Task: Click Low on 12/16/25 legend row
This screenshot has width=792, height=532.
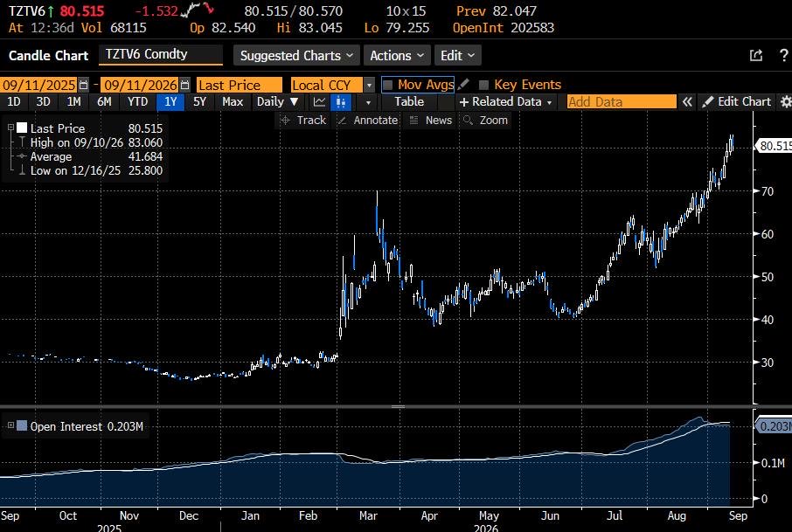Action: point(91,170)
